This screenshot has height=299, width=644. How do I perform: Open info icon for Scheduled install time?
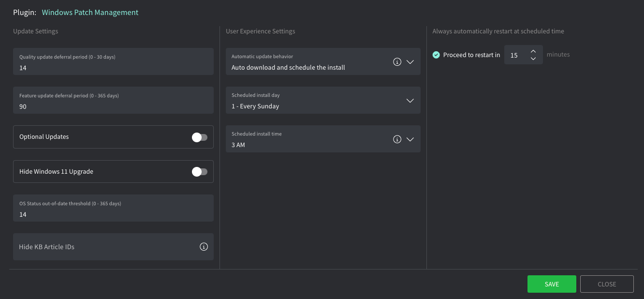397,139
